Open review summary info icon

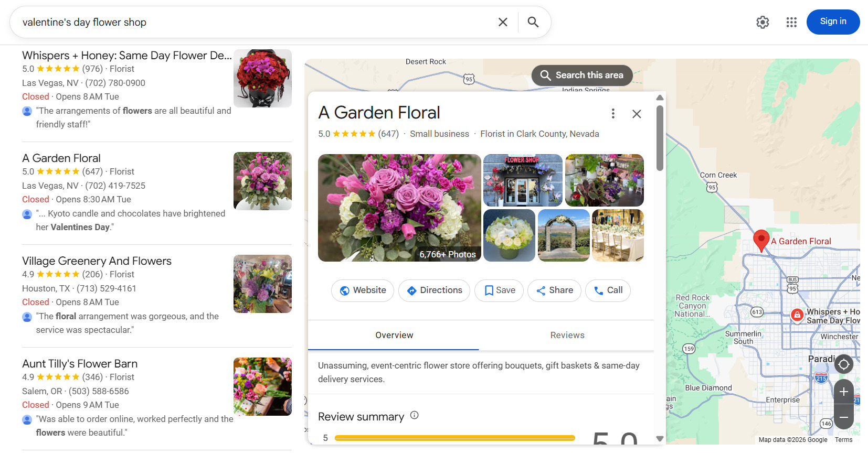[415, 415]
